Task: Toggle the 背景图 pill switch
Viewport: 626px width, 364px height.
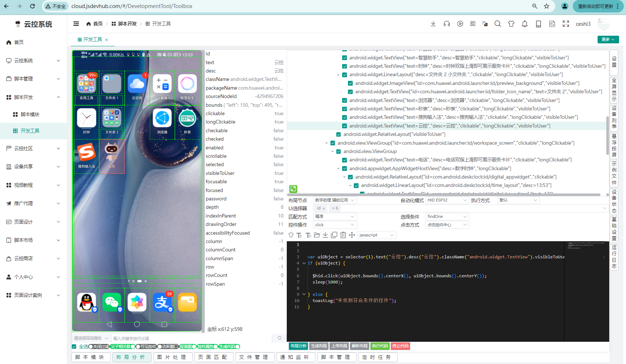Action: 187,347
